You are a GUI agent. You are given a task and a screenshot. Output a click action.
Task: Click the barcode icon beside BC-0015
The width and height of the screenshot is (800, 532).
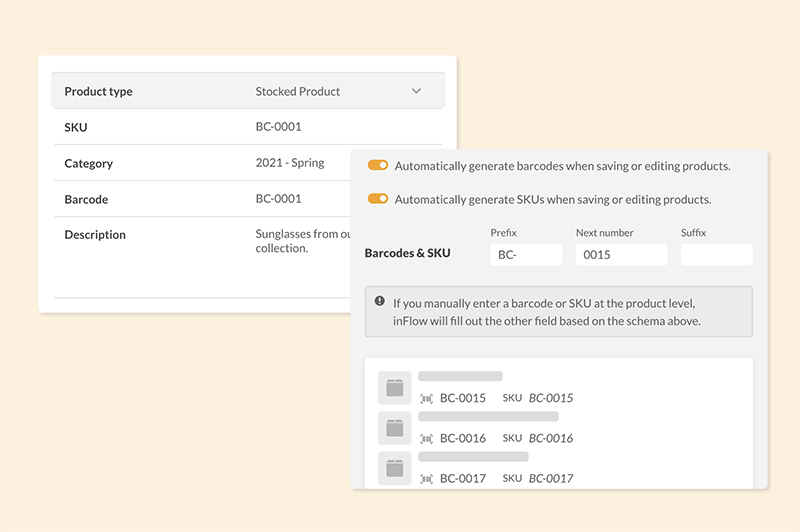427,398
